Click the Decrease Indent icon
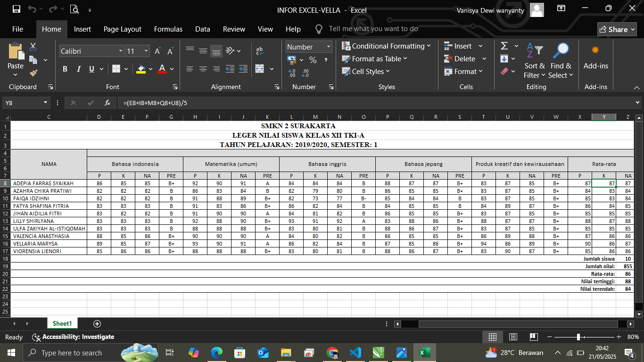The width and height of the screenshot is (644, 362). (230, 69)
